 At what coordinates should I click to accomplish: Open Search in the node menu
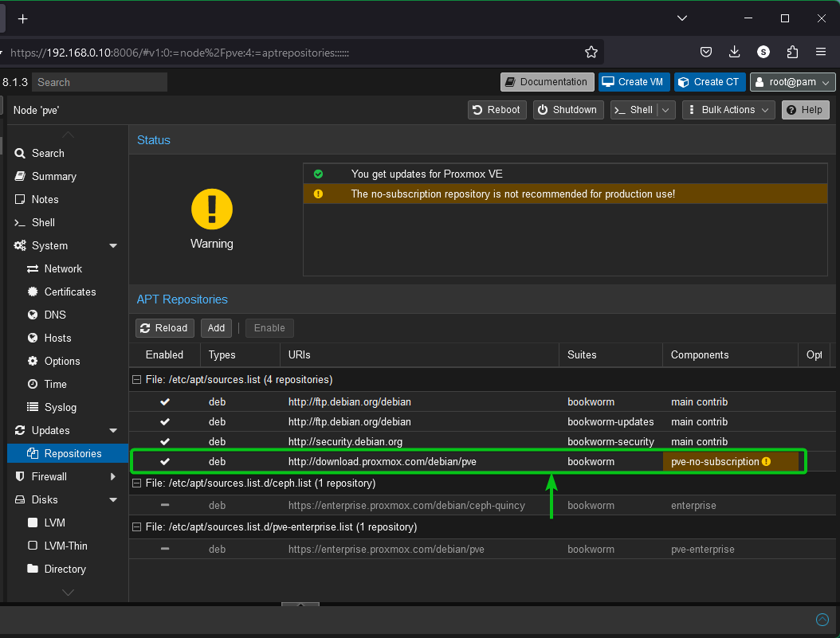tap(68, 153)
